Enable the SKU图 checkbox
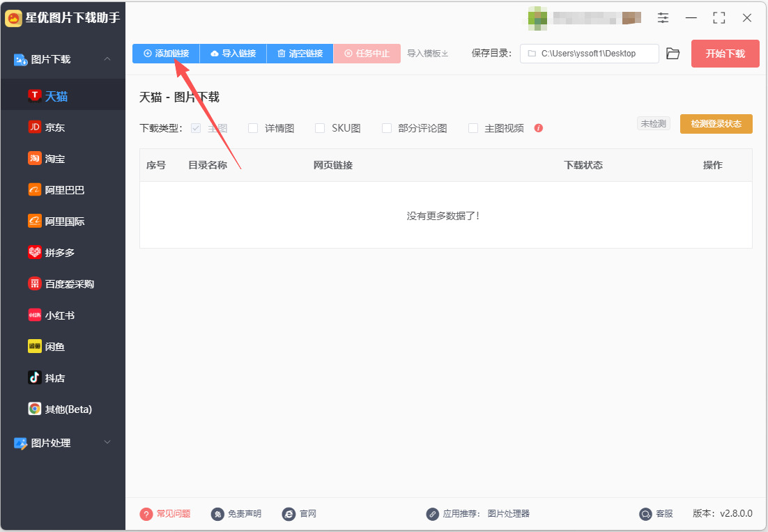Image resolution: width=768 pixels, height=532 pixels. tap(319, 128)
